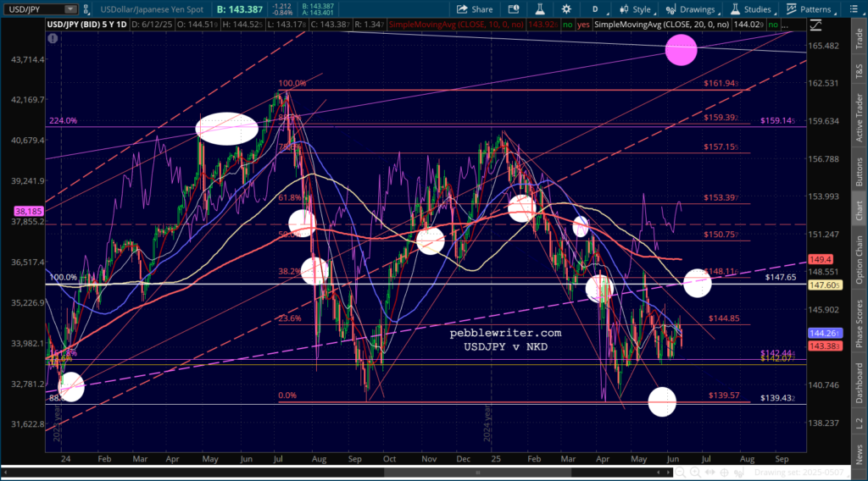Viewport: 868px width, 481px height.
Task: Expand the Style dropdown menu
Action: point(636,9)
